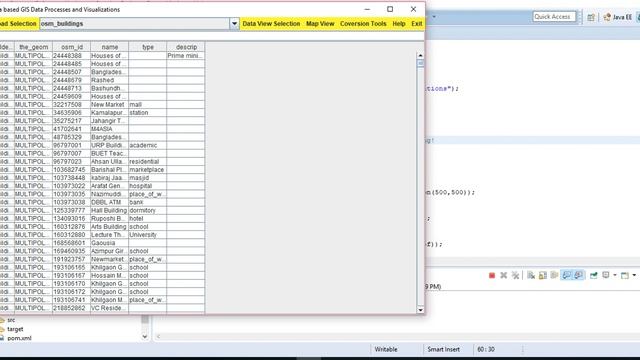Select the target folder in project tree
Viewport: 640px width, 360px height.
[15, 329]
